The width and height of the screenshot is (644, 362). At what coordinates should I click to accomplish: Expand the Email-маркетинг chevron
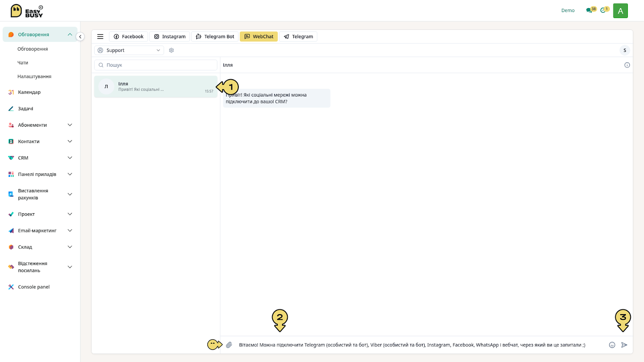(x=70, y=230)
